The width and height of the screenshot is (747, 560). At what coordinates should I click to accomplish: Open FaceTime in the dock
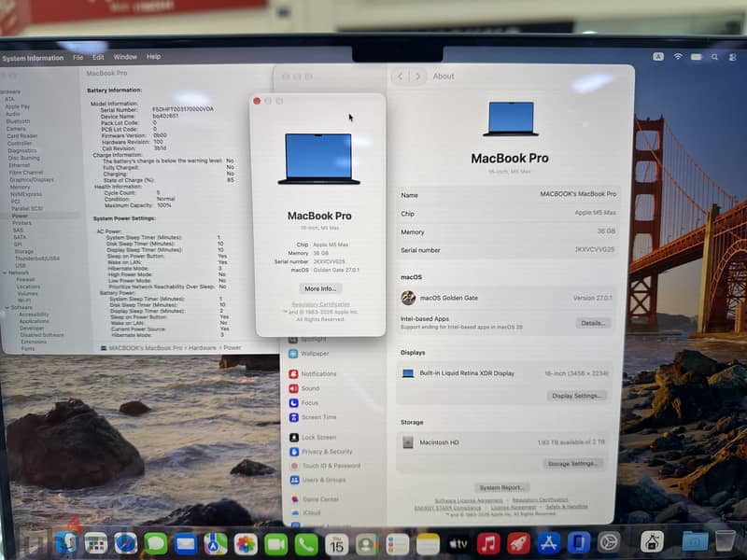click(x=275, y=544)
